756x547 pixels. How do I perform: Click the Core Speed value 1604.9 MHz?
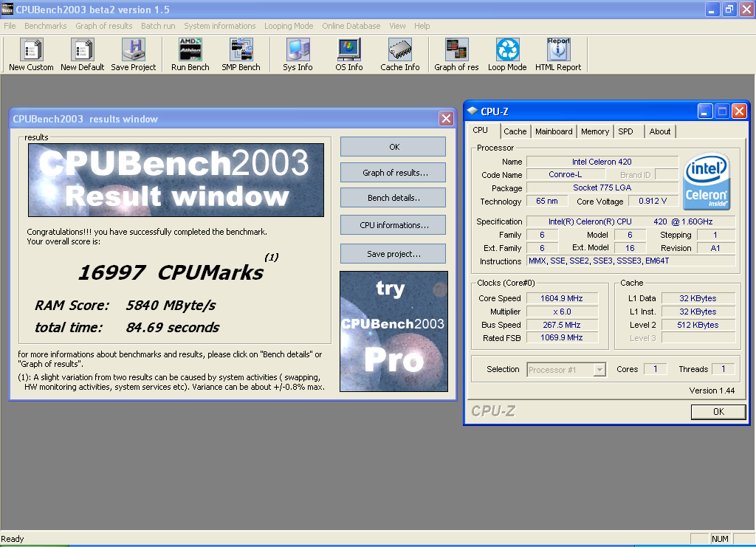coord(562,298)
